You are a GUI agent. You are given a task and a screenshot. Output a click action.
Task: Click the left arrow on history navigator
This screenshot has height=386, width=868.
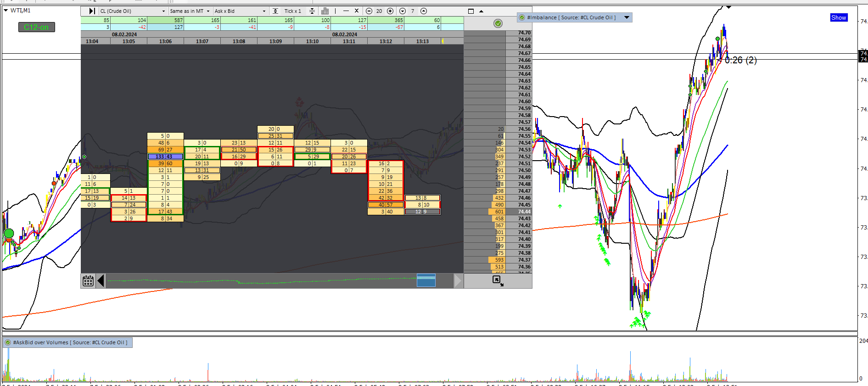(101, 280)
